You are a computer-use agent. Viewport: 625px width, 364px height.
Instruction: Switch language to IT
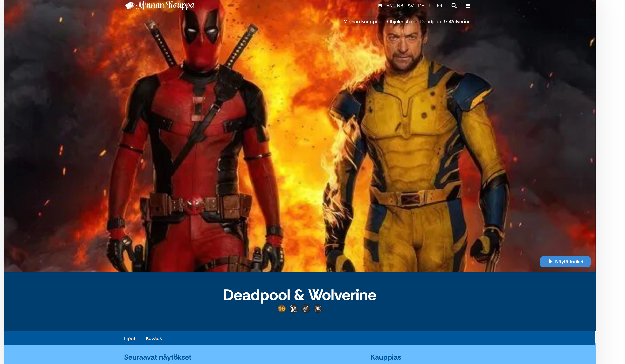[x=430, y=6]
